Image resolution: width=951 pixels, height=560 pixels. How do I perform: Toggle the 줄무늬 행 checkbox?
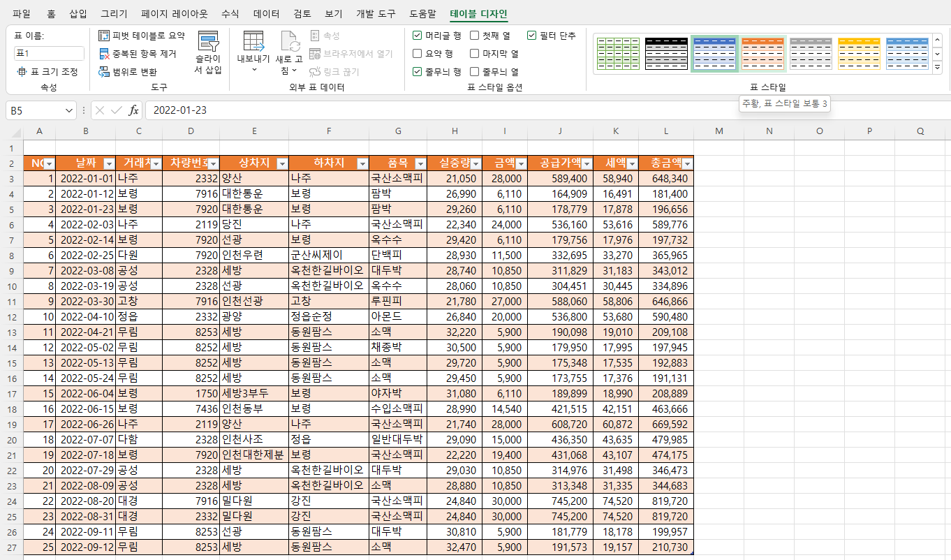tap(417, 71)
